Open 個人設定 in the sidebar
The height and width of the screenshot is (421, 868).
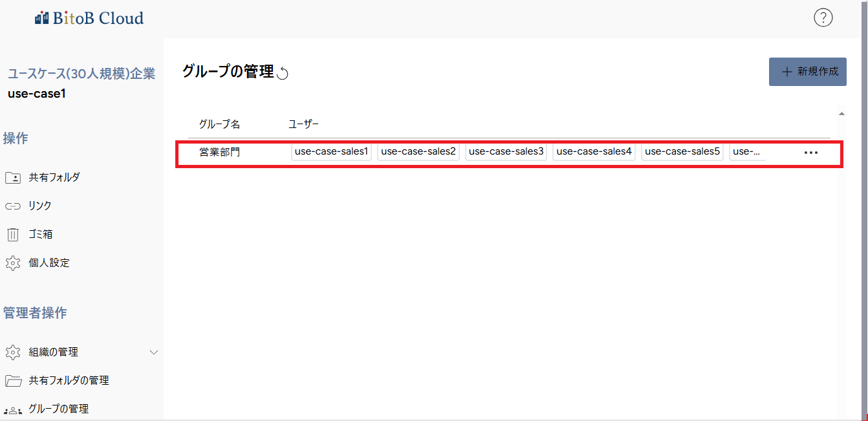pos(38,263)
